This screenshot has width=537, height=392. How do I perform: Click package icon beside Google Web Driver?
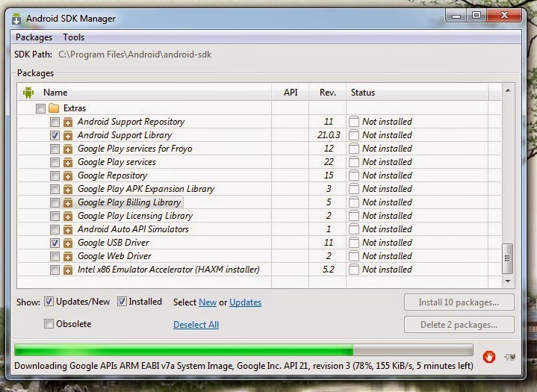[x=68, y=256]
